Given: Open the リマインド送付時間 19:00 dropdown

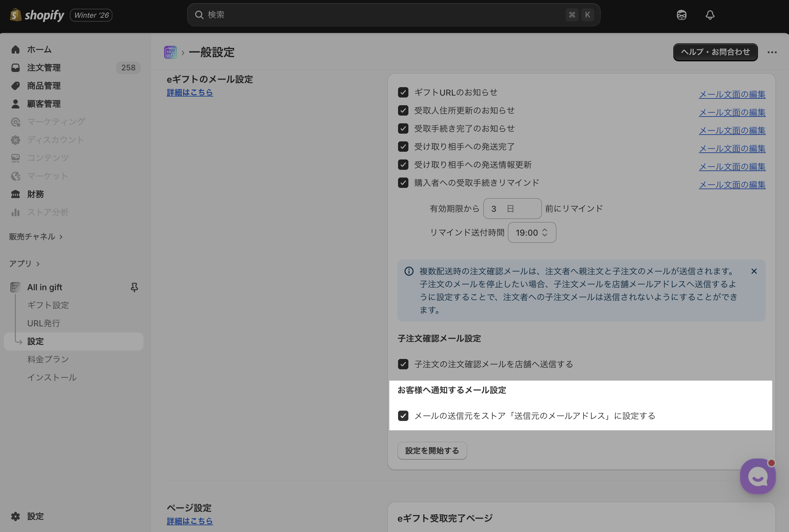Looking at the screenshot, I should (x=531, y=232).
